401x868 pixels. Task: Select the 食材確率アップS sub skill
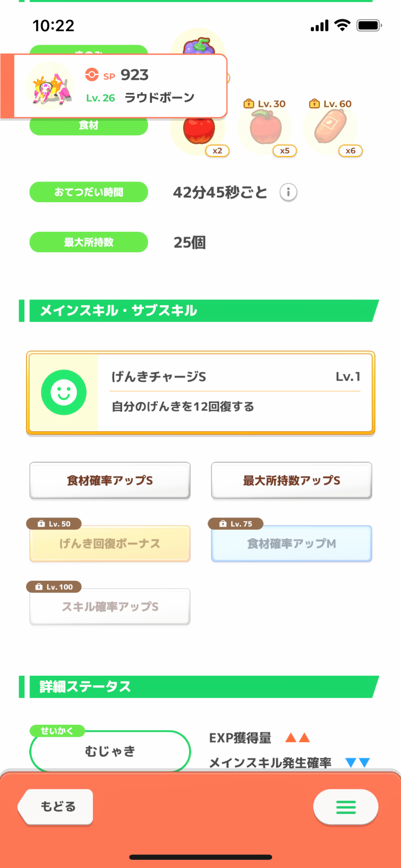pyautogui.click(x=110, y=480)
